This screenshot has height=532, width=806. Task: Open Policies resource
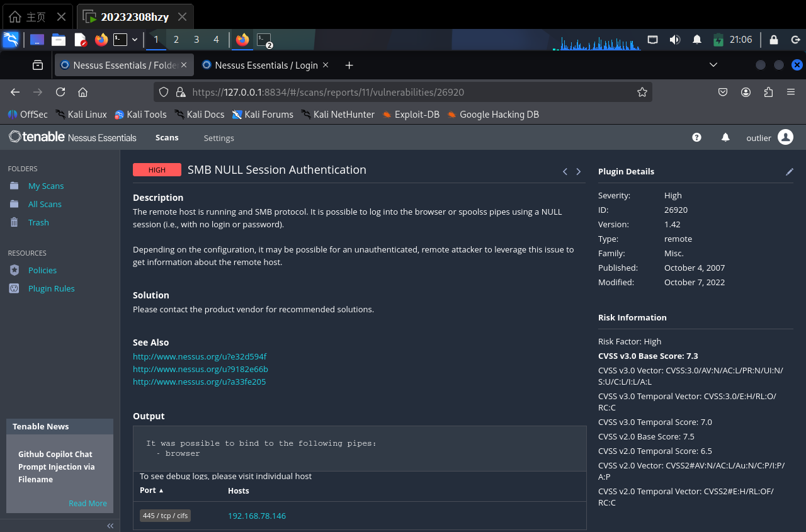(x=42, y=270)
